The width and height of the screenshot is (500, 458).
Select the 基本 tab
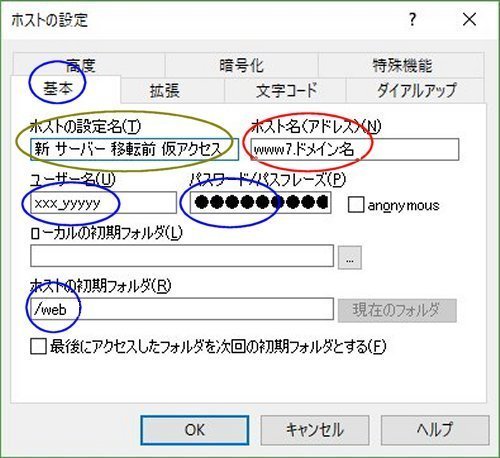point(66,89)
